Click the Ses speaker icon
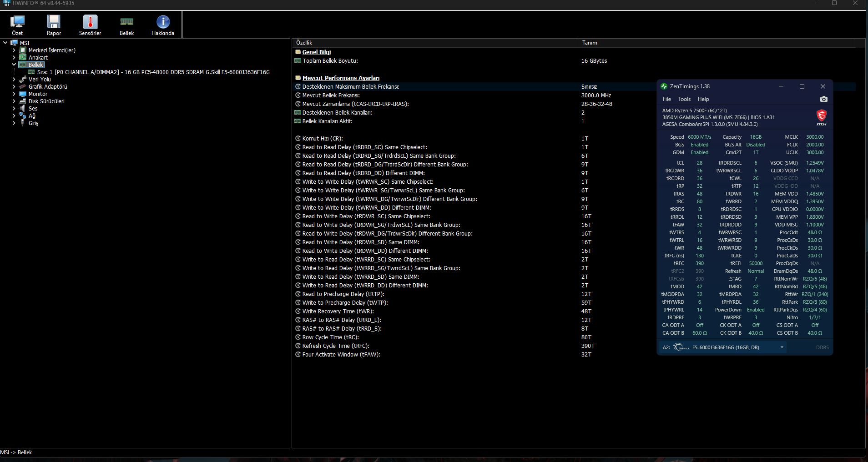The height and width of the screenshot is (462, 868). pyautogui.click(x=23, y=108)
